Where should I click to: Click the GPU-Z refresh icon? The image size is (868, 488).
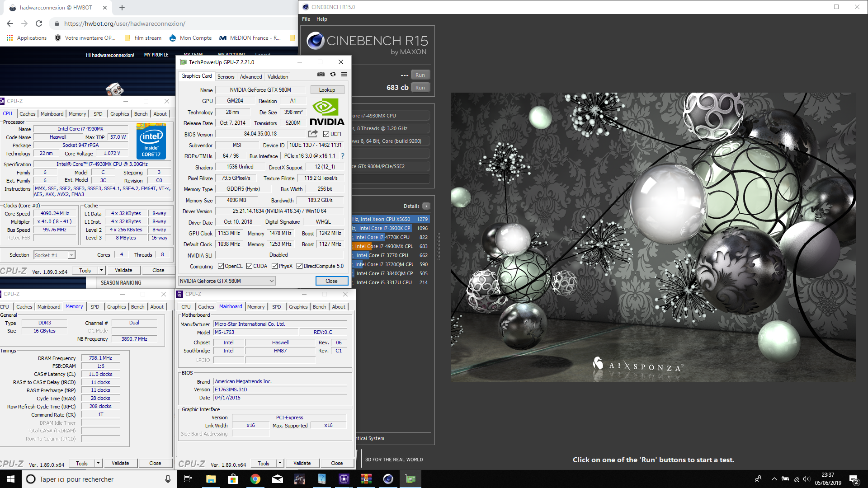coord(333,75)
